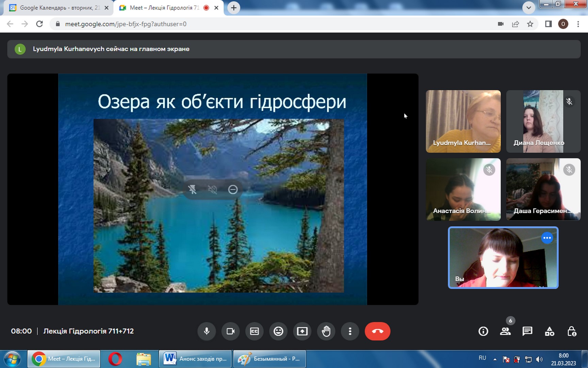Raise your hand in the meeting
The image size is (588, 368).
coord(326,331)
